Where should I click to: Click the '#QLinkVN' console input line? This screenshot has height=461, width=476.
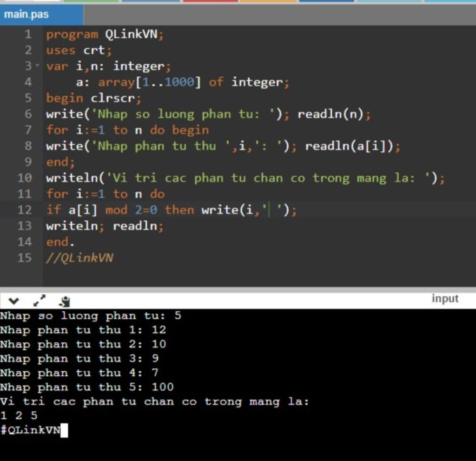tap(30, 430)
